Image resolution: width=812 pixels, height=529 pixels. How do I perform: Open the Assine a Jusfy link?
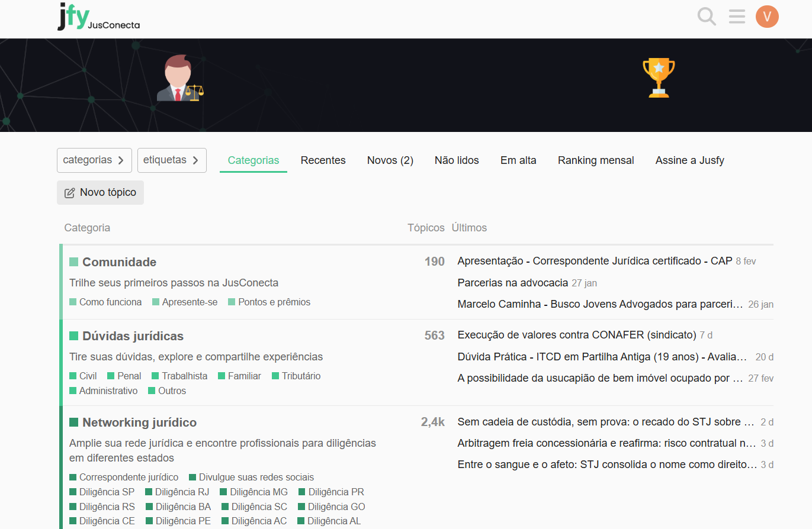tap(689, 160)
